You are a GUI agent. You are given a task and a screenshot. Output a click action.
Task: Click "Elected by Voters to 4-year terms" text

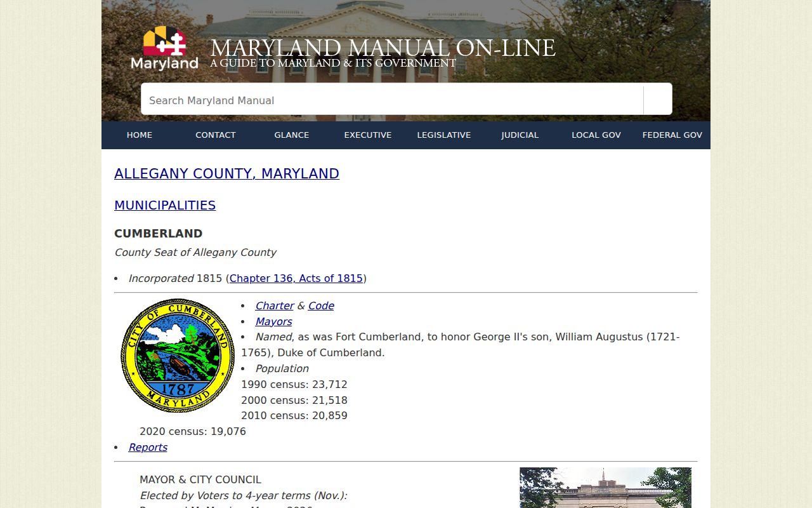coord(244,495)
